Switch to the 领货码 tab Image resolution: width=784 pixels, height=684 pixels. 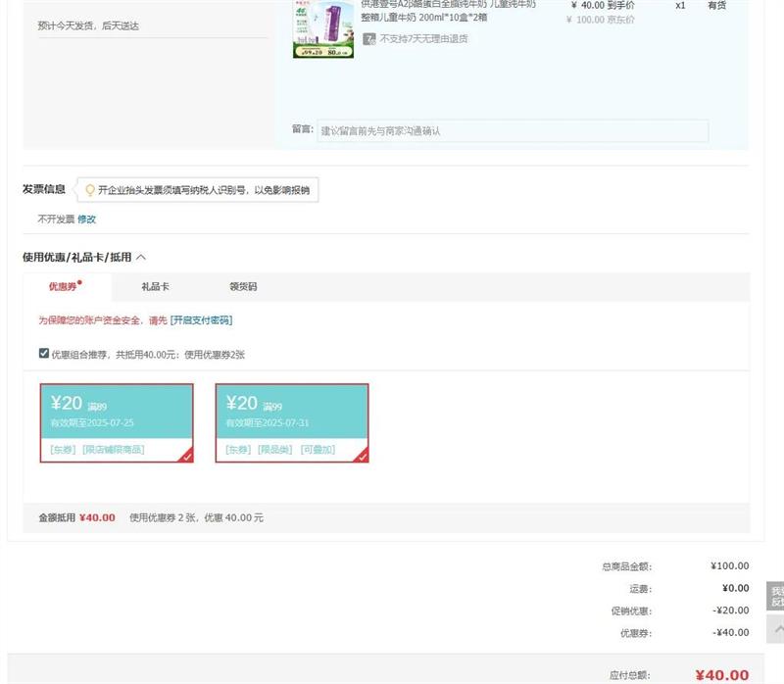tap(243, 287)
